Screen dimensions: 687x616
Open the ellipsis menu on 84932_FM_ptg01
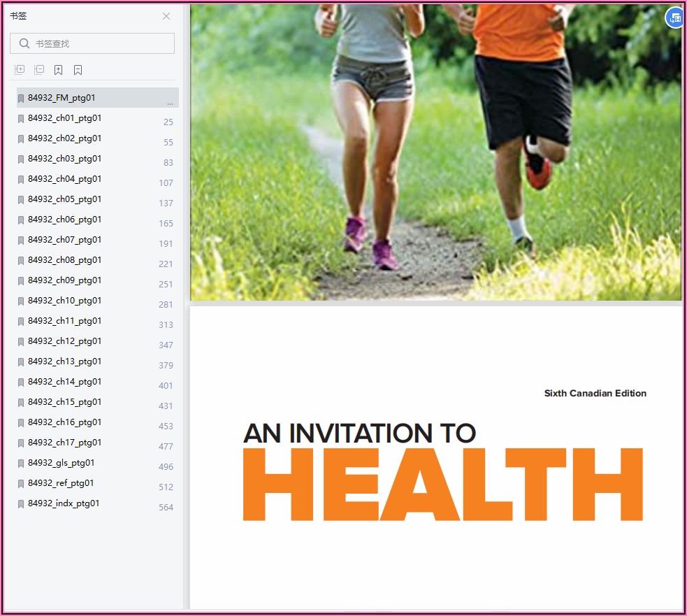(170, 103)
